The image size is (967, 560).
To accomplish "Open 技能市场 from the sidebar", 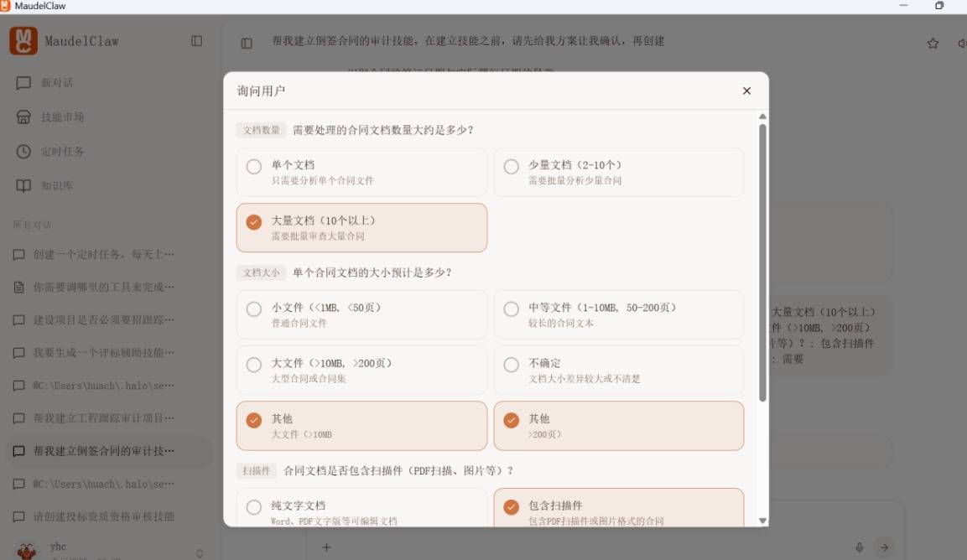I will pos(62,117).
